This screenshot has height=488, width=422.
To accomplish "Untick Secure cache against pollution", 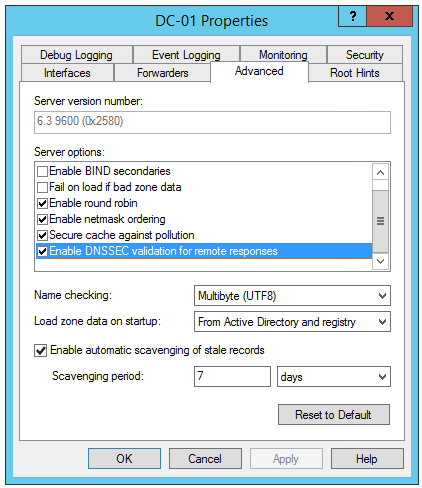I will 42,235.
